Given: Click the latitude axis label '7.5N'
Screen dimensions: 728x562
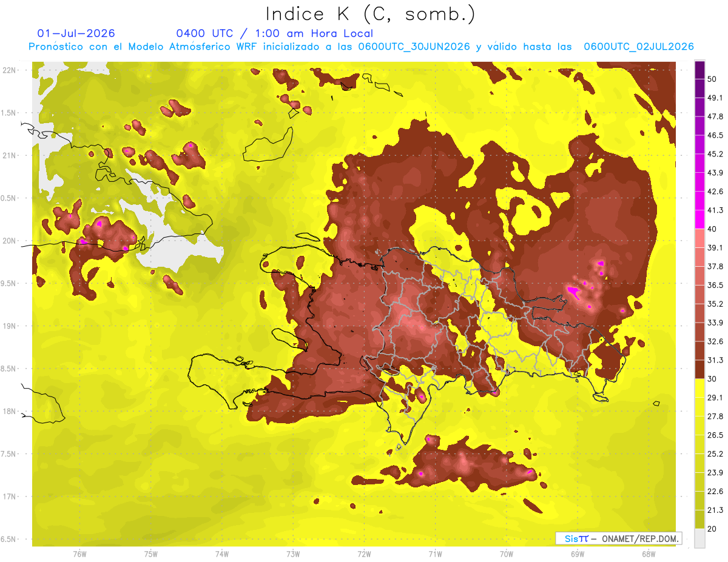Looking at the screenshot, I should 9,454.
